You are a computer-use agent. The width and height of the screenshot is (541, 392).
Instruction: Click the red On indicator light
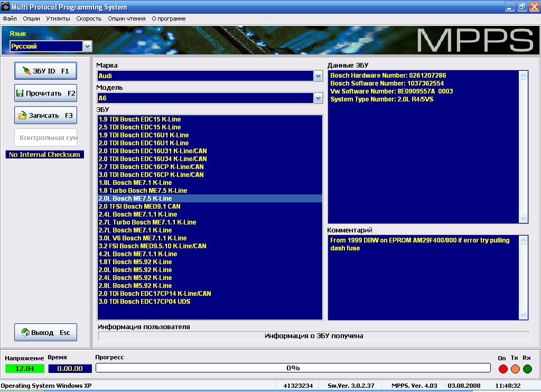502,369
